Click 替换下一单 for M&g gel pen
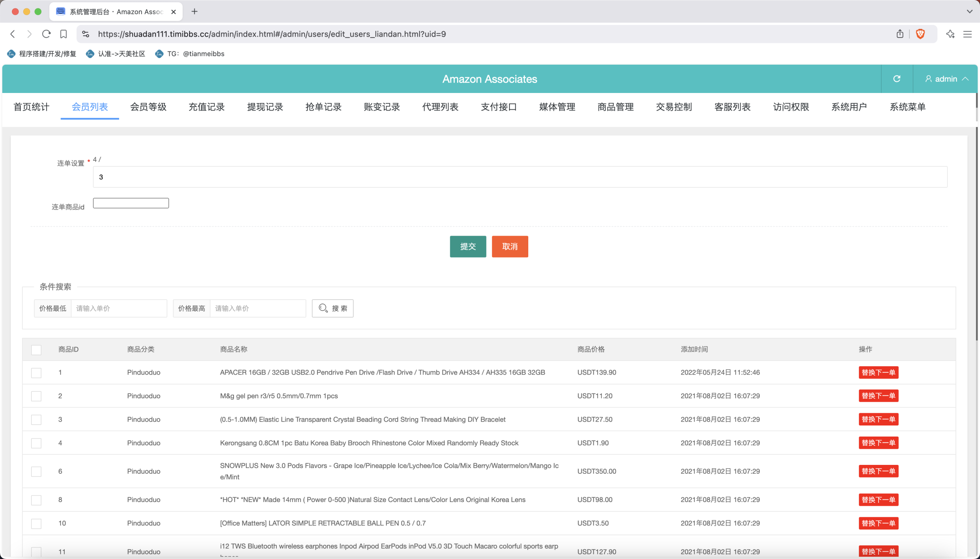The image size is (980, 559). click(x=878, y=396)
